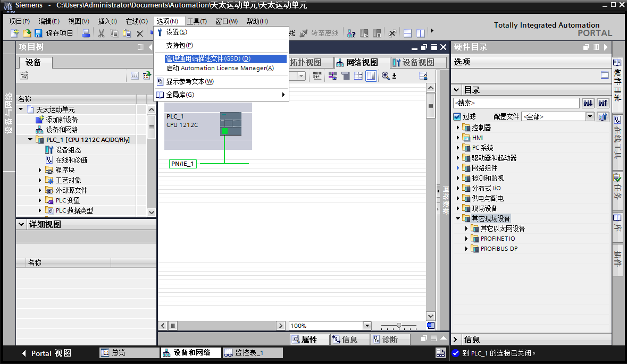
Task: Click the search upward icon in catalog
Action: [603, 103]
